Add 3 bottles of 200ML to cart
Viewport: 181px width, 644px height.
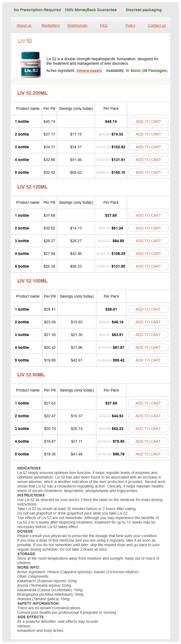point(148,147)
